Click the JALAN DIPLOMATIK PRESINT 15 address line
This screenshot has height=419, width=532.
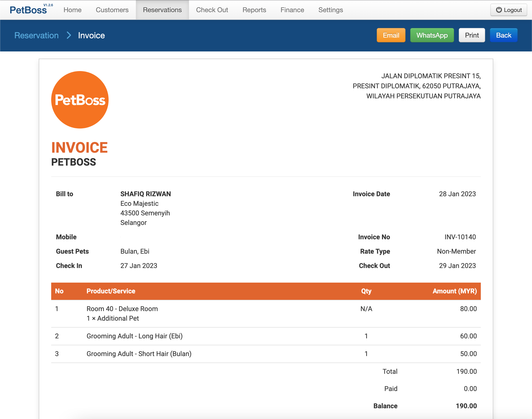click(x=431, y=76)
